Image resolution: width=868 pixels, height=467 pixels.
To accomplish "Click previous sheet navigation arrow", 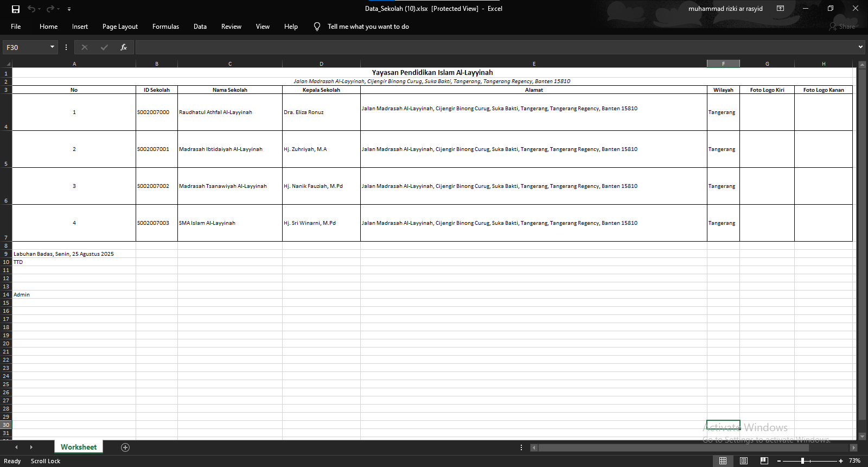I will pos(16,447).
